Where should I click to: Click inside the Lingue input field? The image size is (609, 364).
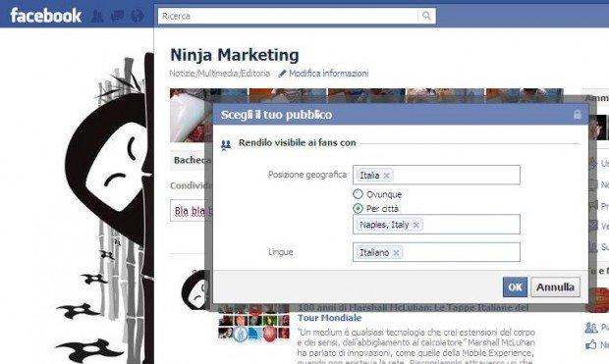click(x=436, y=252)
